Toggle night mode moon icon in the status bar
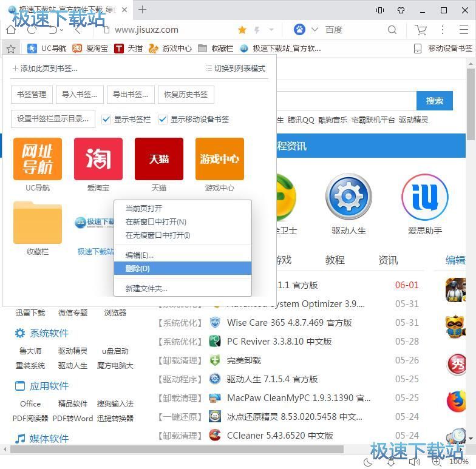The height and width of the screenshot is (469, 476). pos(368,462)
